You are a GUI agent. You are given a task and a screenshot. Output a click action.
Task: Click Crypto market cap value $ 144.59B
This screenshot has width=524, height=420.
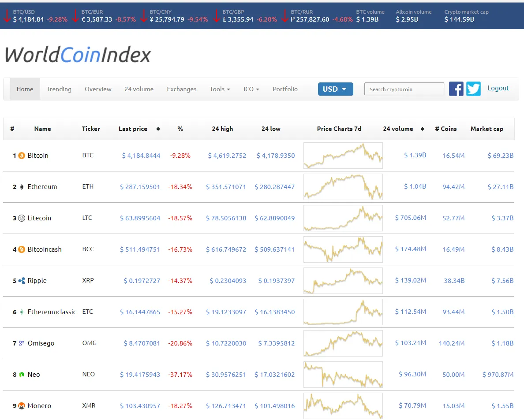coord(459,19)
